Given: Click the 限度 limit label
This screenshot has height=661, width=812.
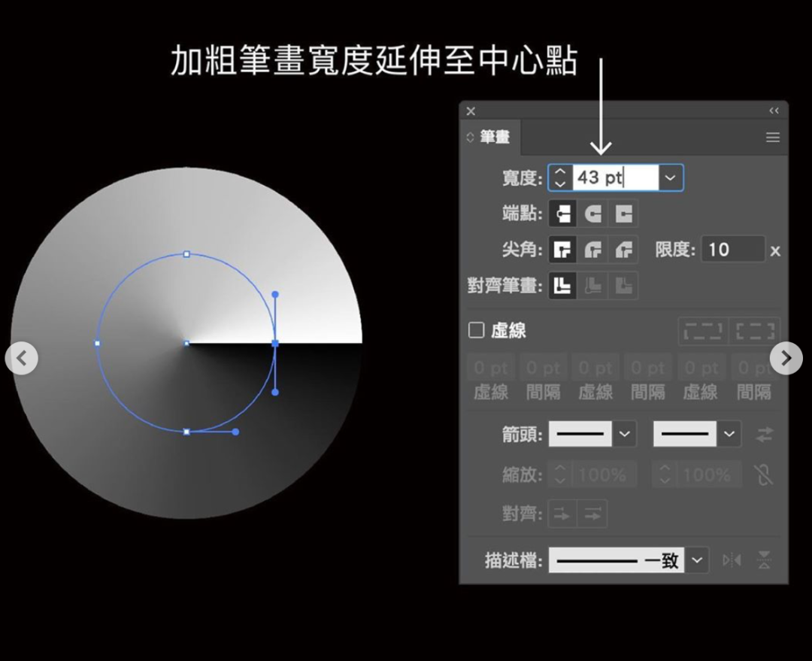Looking at the screenshot, I should [x=674, y=250].
